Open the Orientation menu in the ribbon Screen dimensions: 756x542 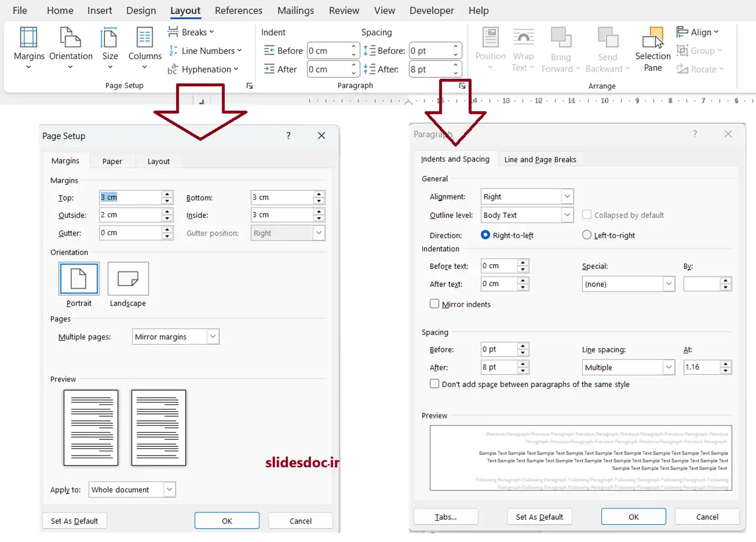pyautogui.click(x=71, y=48)
